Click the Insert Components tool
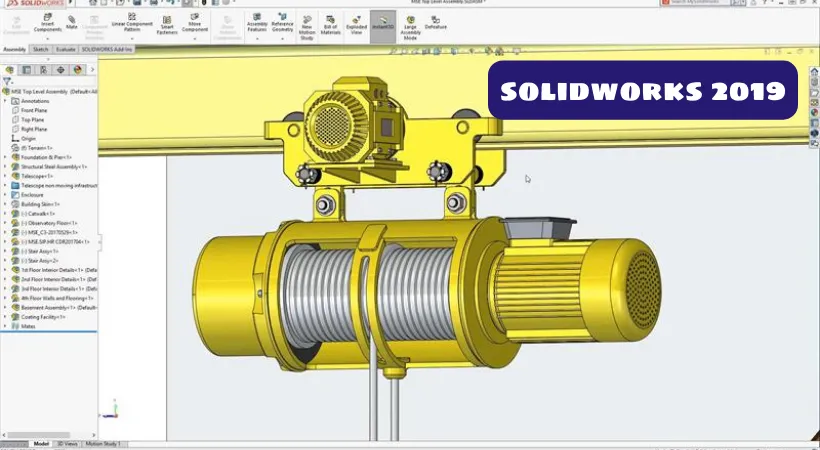The width and height of the screenshot is (820, 450). pyautogui.click(x=48, y=23)
